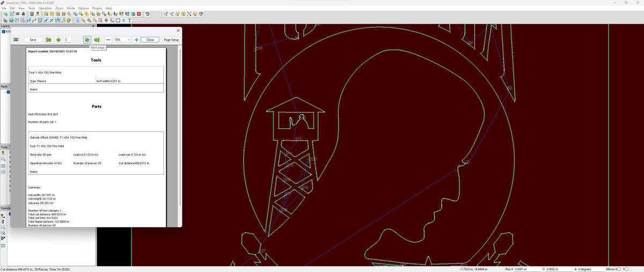Click the 'Kerf width: 0.051 in' cell
This screenshot has width=644, height=272.
(x=108, y=81)
